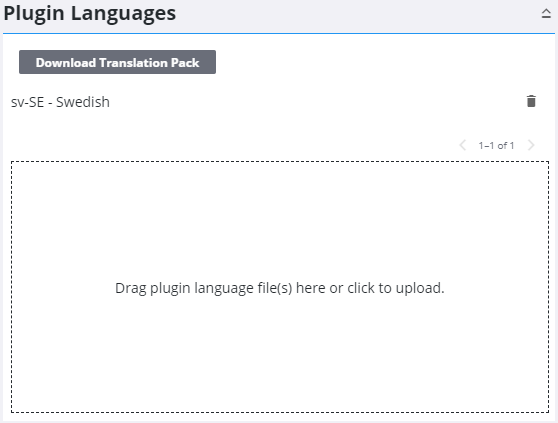
Task: Advance the language list pager forward
Action: point(531,145)
